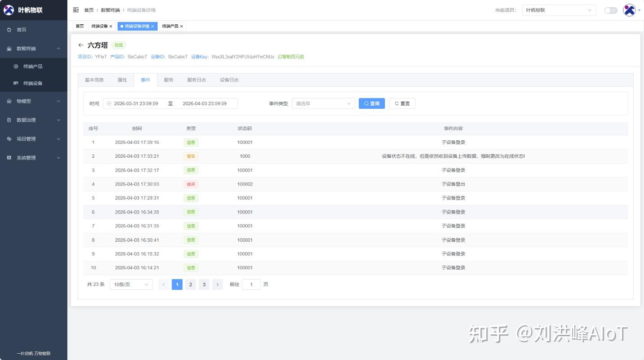
Task: Open the 当前项目 project dropdown
Action: pos(559,10)
